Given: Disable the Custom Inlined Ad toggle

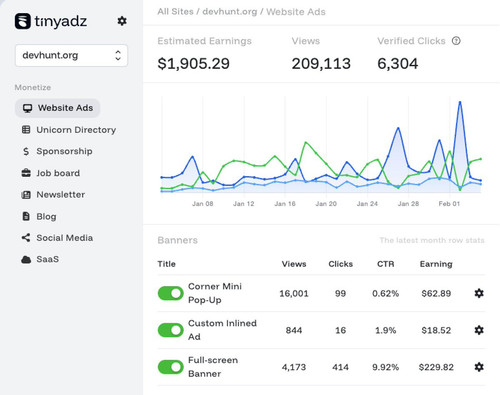Looking at the screenshot, I should [171, 330].
